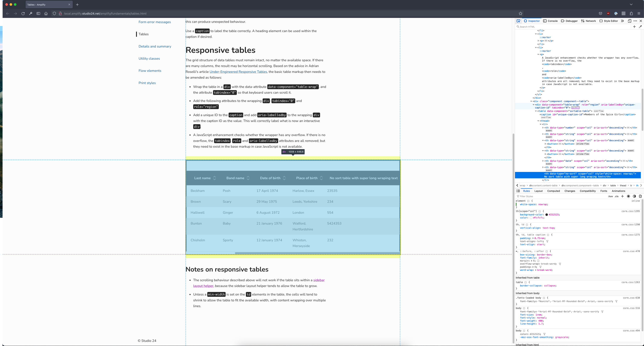The image size is (644, 346).
Task: Create a new node with the plus icon
Action: point(634,27)
